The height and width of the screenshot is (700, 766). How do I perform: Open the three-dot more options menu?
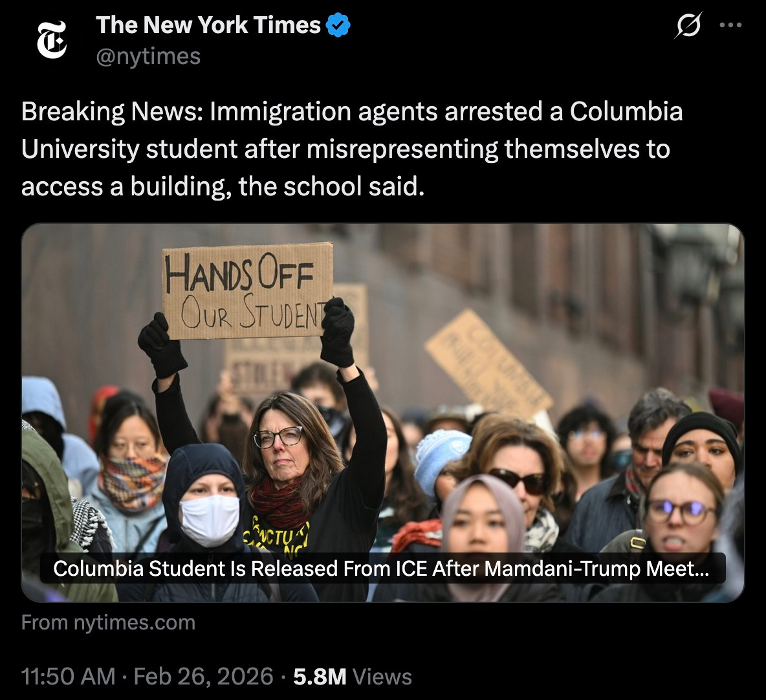pos(731,25)
